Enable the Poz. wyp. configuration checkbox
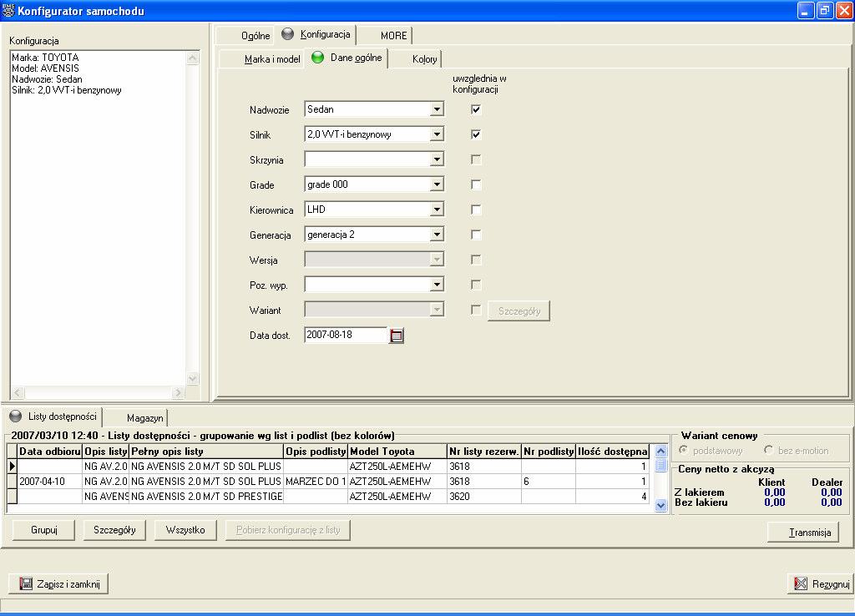This screenshot has height=616, width=855. click(x=476, y=285)
